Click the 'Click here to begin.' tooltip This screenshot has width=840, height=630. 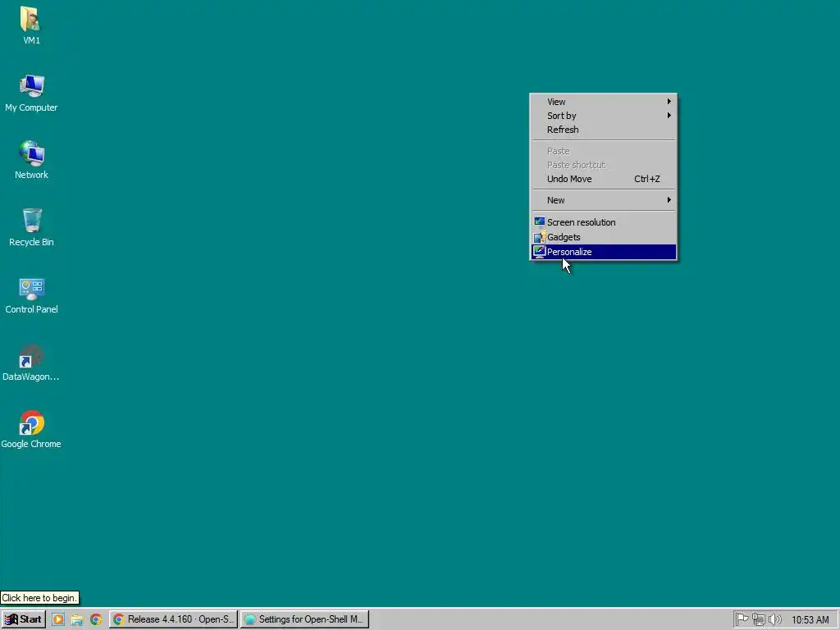[x=39, y=598]
